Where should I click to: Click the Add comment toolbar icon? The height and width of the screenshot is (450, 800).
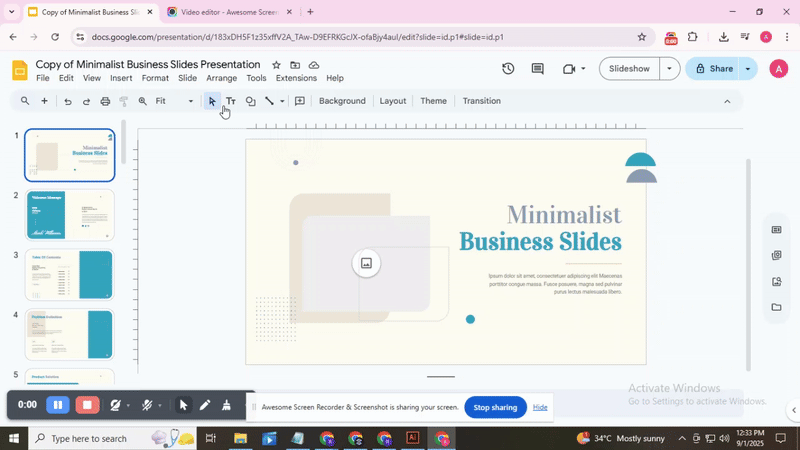coord(299,101)
